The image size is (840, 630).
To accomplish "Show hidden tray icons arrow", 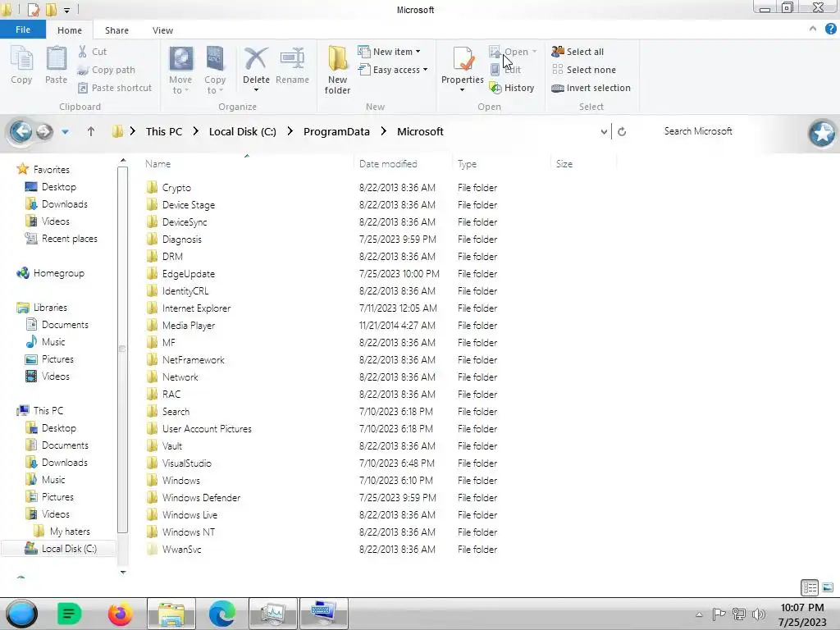I will pos(699,614).
